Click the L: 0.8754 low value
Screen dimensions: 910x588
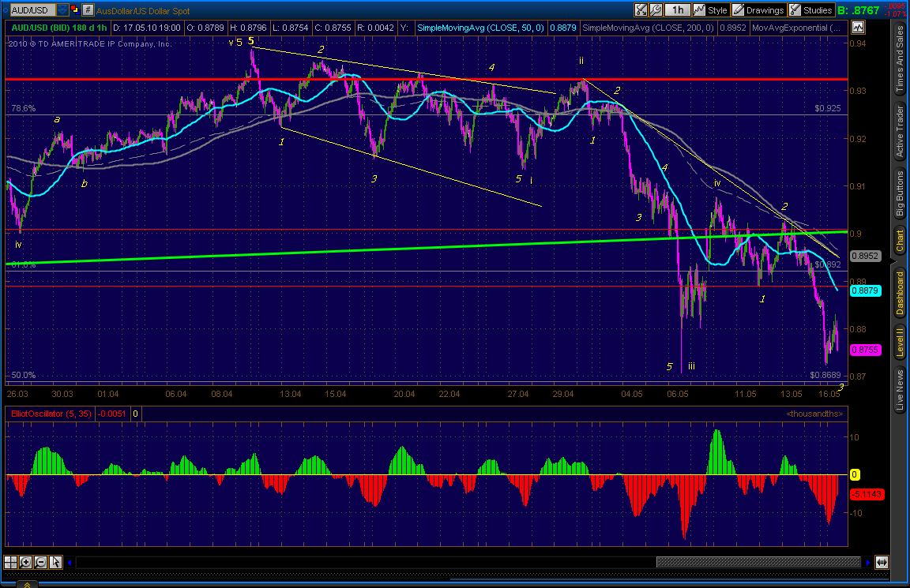[x=291, y=28]
